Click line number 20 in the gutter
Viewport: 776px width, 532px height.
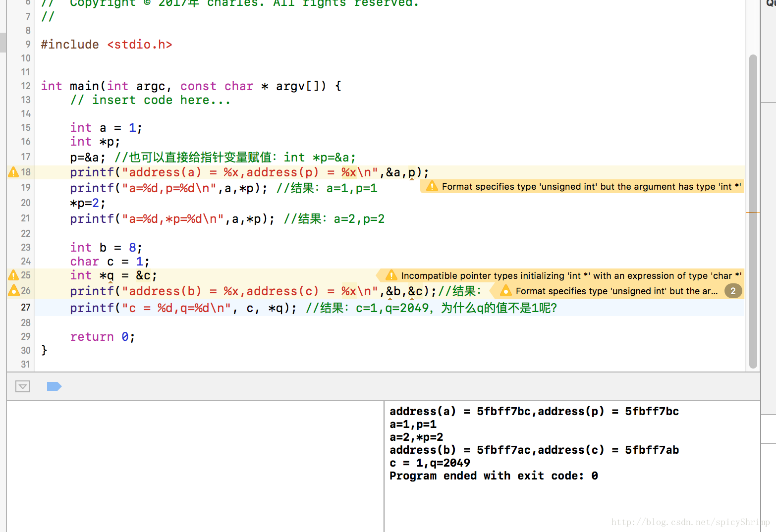coord(26,203)
